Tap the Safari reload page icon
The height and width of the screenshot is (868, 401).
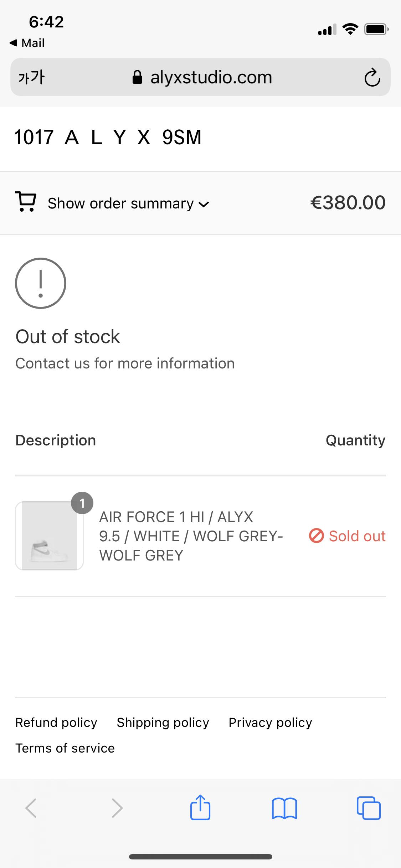[372, 77]
